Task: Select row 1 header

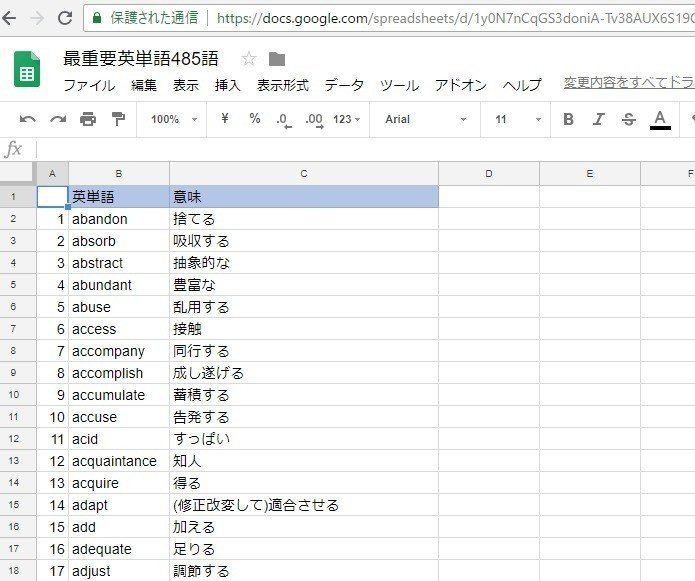Action: [18, 196]
